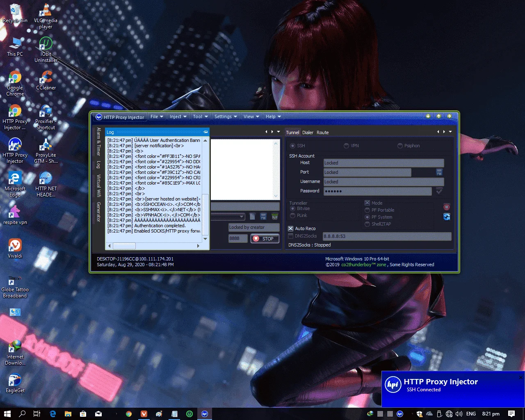Click the green up-arrow icon in title bar
The image size is (525, 420).
439,116
